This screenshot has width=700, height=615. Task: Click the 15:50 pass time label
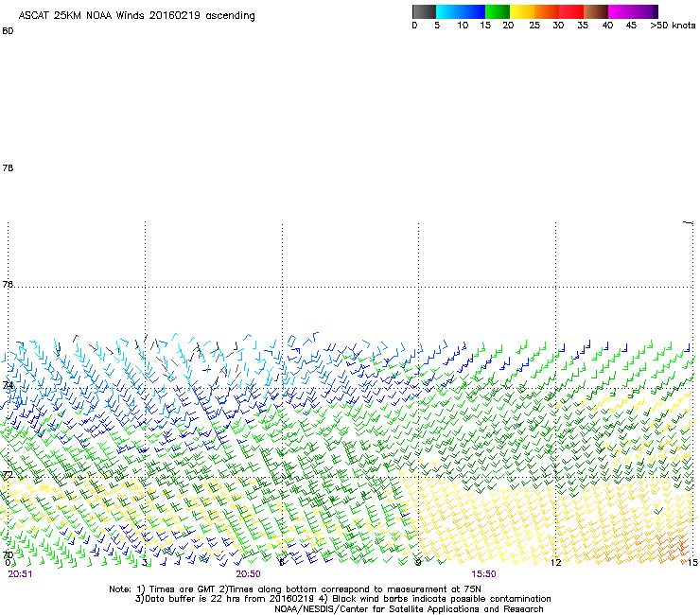(484, 574)
